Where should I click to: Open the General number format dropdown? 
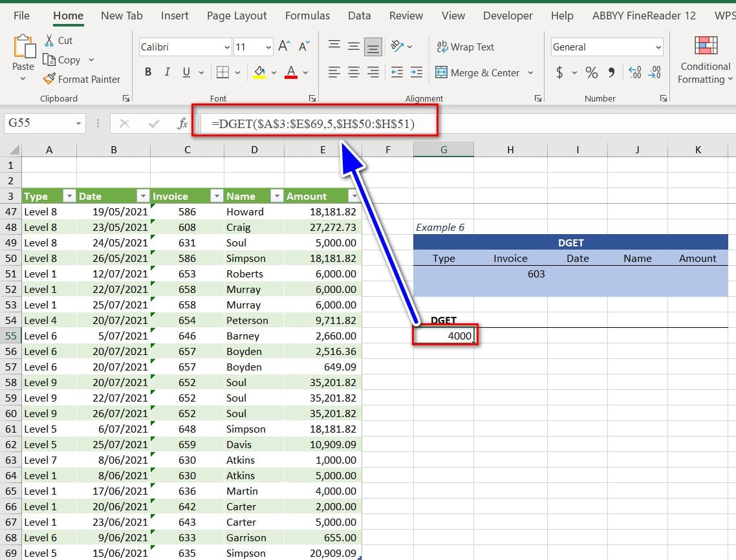tap(658, 47)
